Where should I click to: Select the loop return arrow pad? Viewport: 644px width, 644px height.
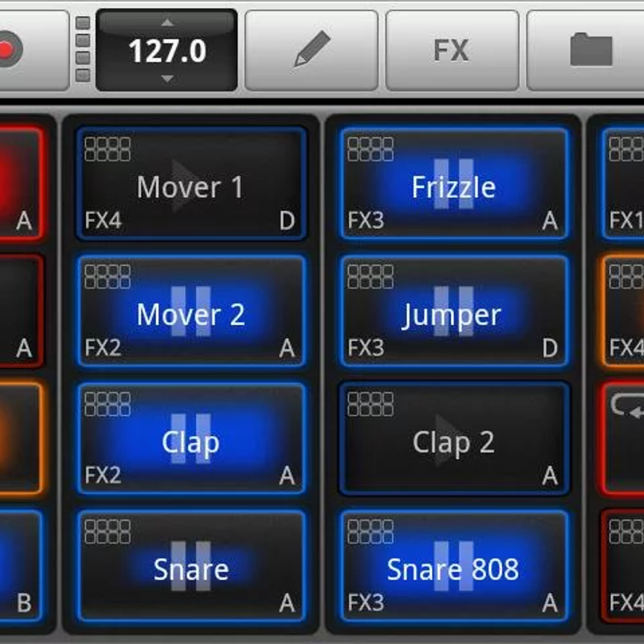coord(623,438)
